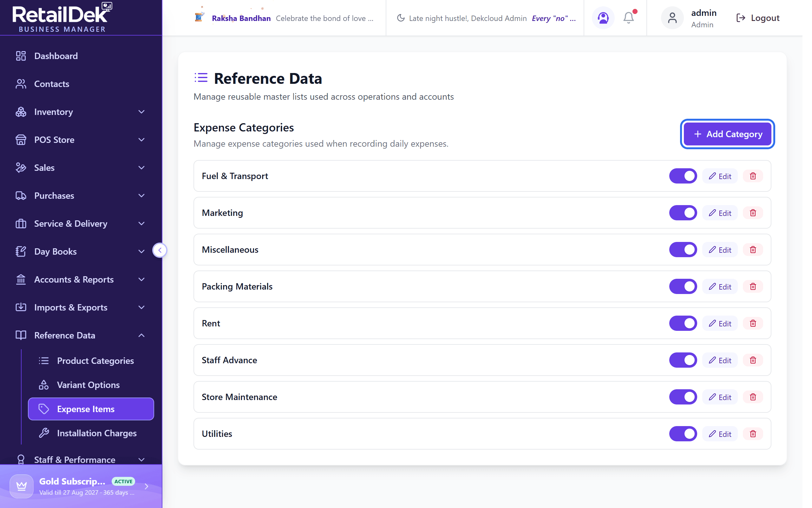Click the Add Category button

coord(727,134)
